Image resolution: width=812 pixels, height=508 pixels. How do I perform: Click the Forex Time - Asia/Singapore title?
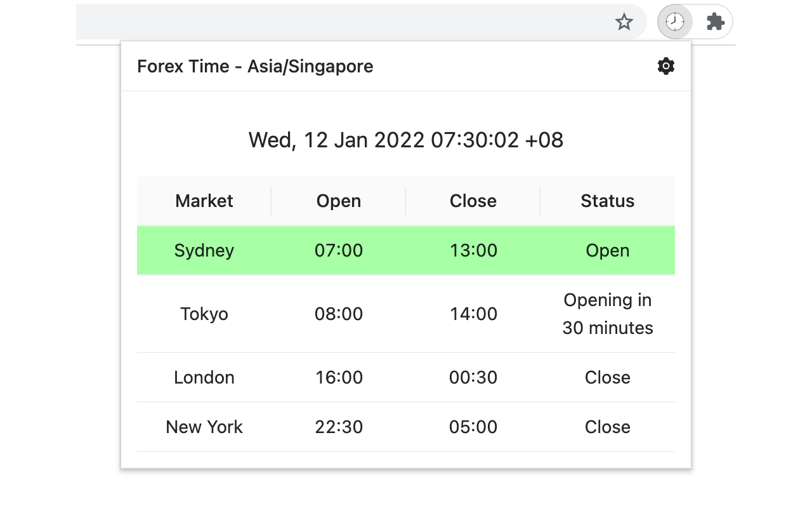[x=255, y=66]
